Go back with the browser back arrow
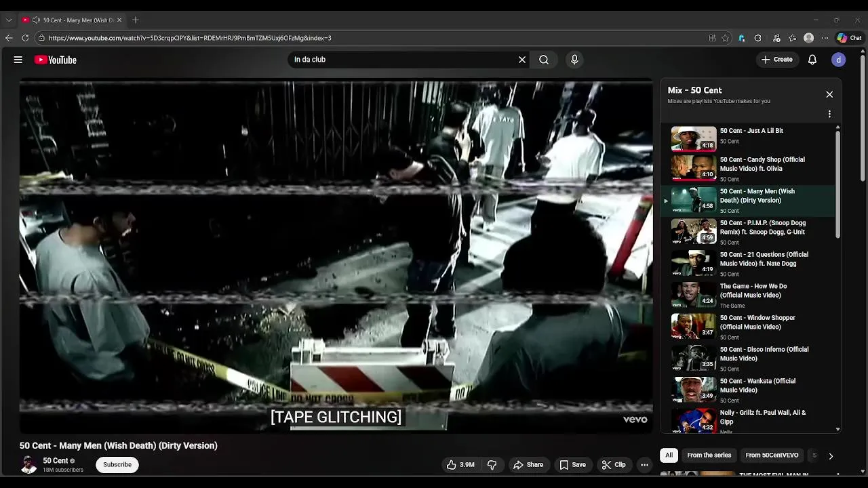Image resolution: width=868 pixels, height=488 pixels. 9,38
